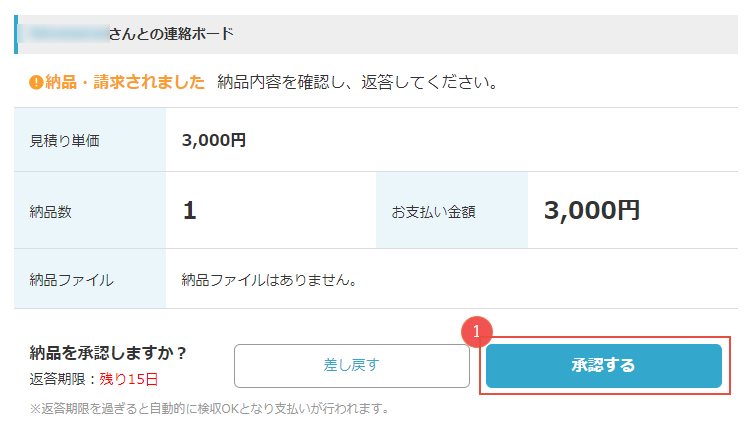The image size is (752, 438).
Task: Click the orange 納品・請求されました status text
Action: 125,82
